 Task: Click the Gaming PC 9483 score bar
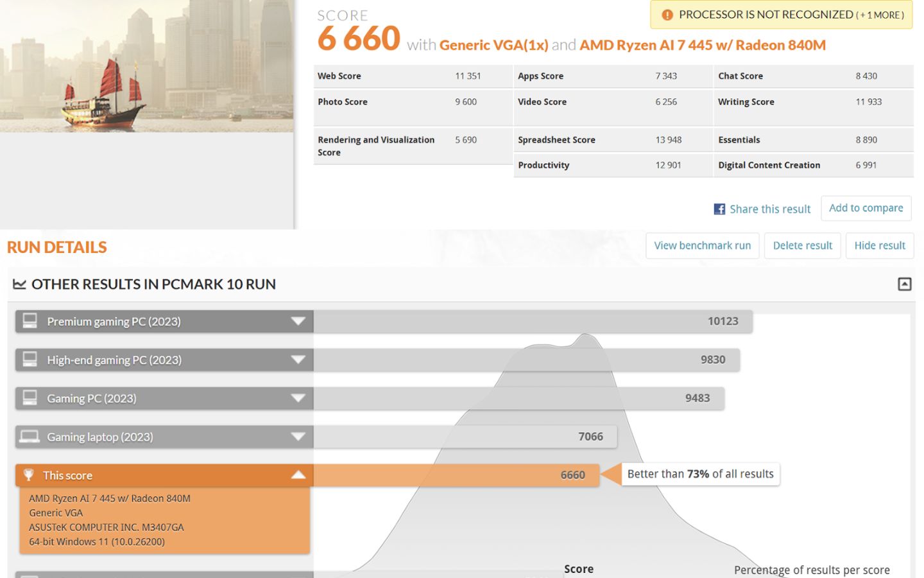point(518,398)
